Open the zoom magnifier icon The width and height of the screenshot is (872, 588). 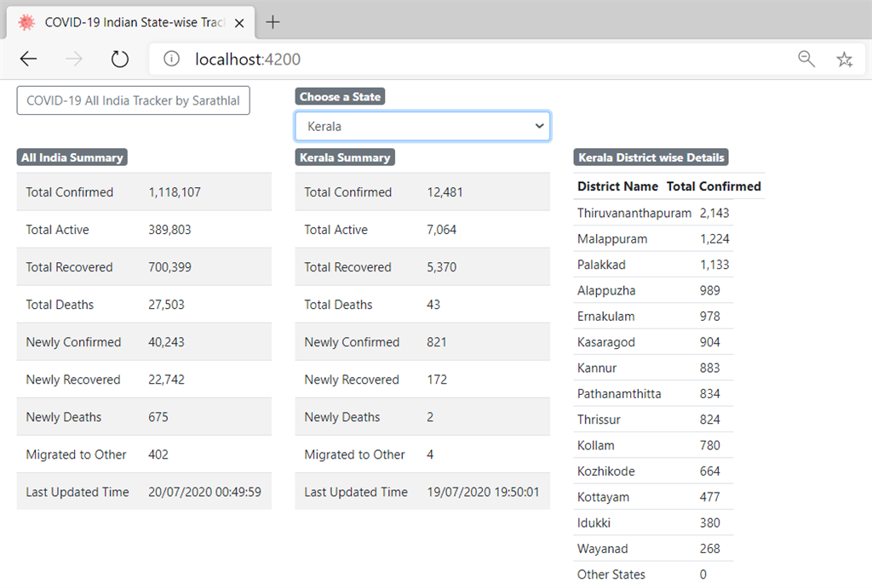click(806, 59)
